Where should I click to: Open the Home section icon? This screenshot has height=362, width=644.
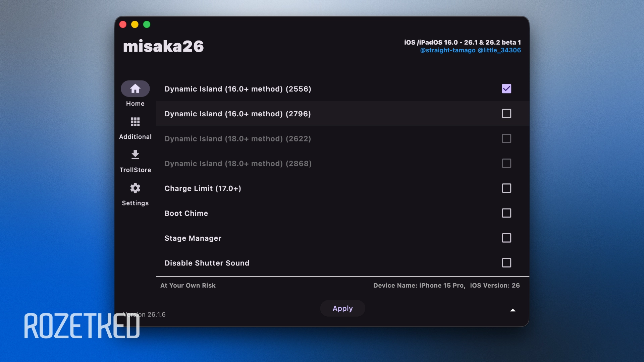coord(135,88)
